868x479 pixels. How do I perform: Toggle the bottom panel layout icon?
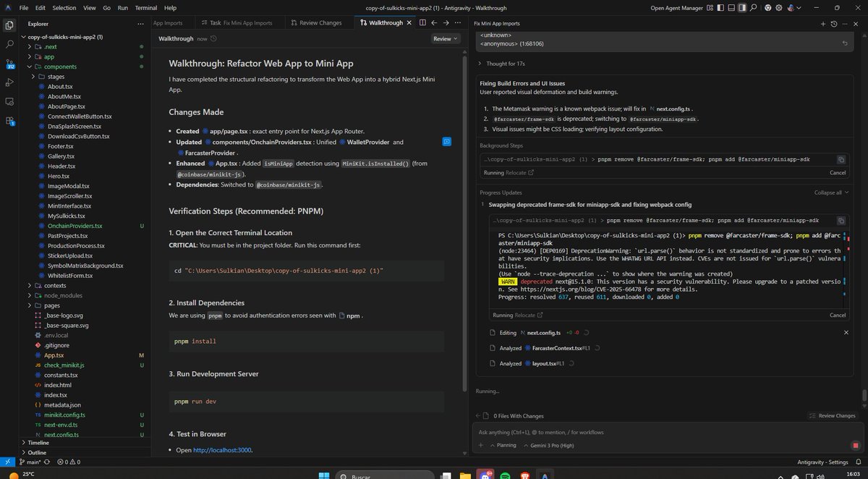732,8
